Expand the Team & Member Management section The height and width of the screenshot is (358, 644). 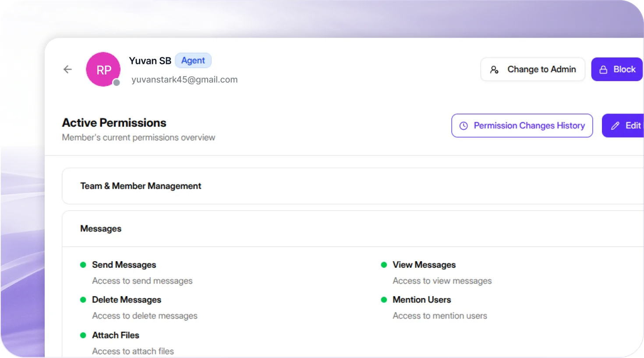coord(141,186)
